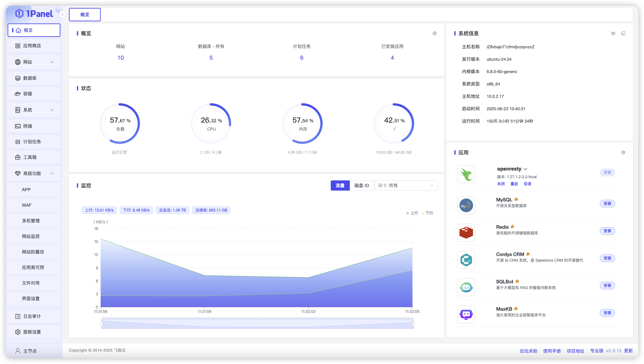The image size is (644, 364).
Task: Expand the openresty version dropdown
Action: pos(526,169)
